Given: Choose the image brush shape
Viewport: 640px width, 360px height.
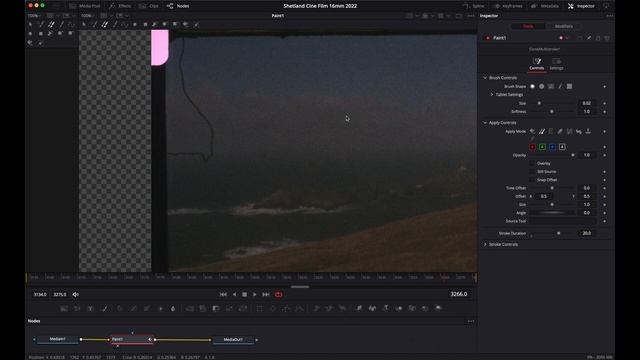Looking at the screenshot, I should pos(551,87).
